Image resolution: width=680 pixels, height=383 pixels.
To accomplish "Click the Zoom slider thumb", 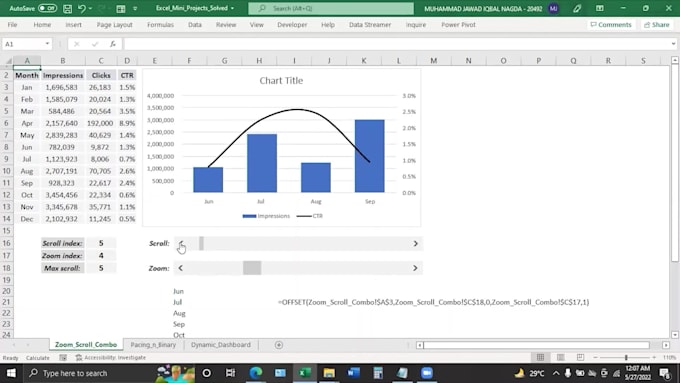I will 252,268.
